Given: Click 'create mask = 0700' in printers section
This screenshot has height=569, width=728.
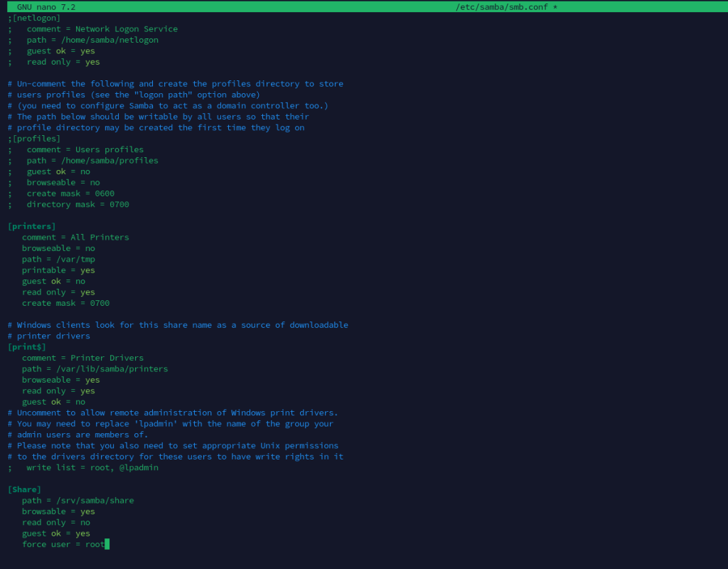Looking at the screenshot, I should coord(65,303).
